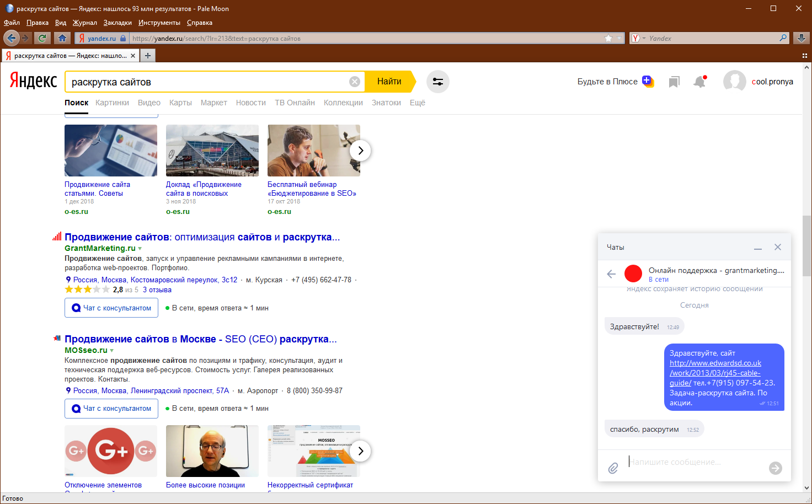Switch to the Картинки tab

(112, 103)
